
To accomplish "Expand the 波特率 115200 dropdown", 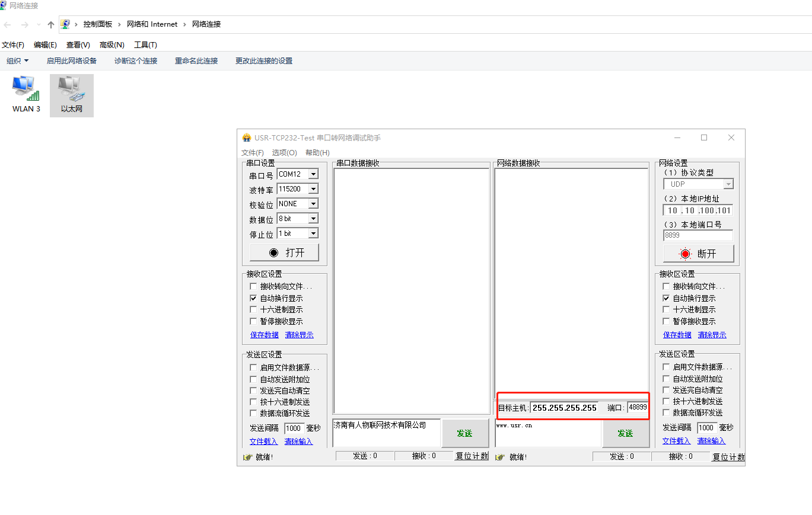I will coord(313,189).
